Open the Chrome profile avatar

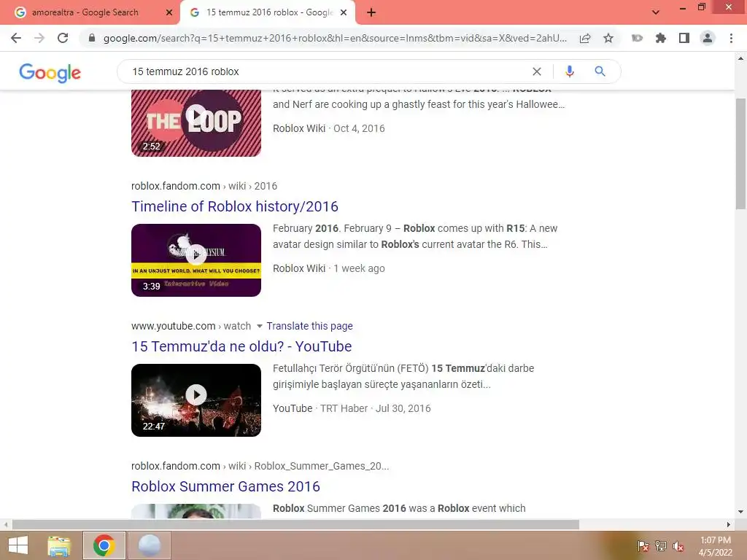point(708,38)
